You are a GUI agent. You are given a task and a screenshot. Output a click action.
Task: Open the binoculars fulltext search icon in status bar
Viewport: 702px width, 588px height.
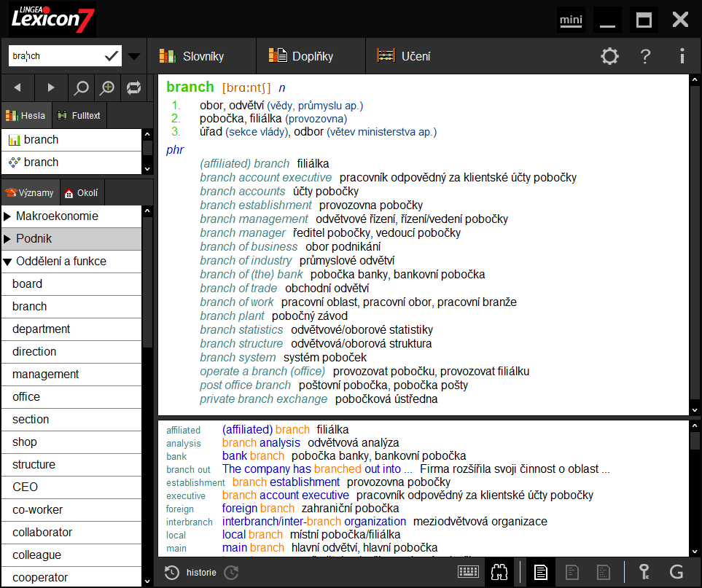[x=499, y=572]
